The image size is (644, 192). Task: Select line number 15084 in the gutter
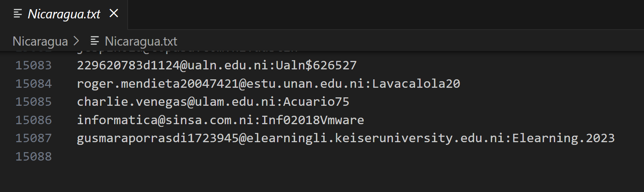click(x=33, y=84)
